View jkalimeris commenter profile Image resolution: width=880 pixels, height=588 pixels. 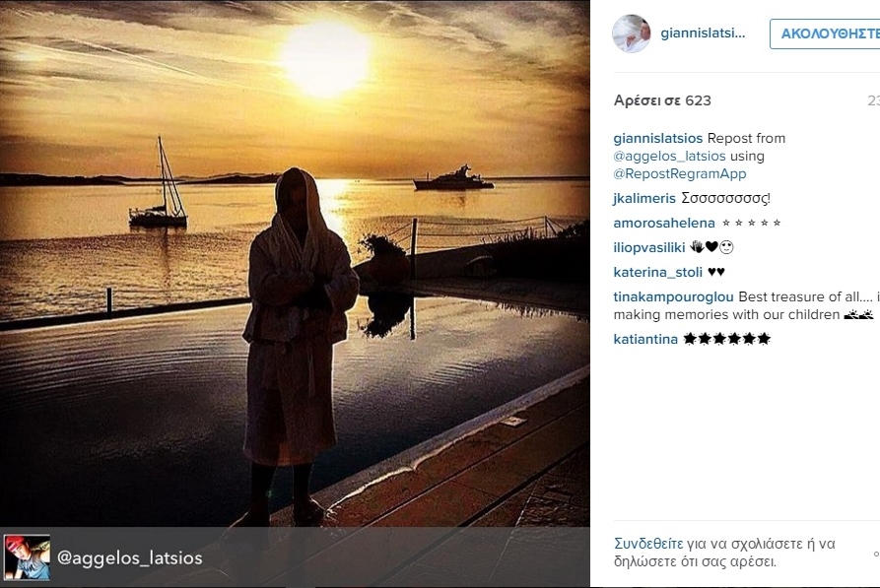(644, 198)
